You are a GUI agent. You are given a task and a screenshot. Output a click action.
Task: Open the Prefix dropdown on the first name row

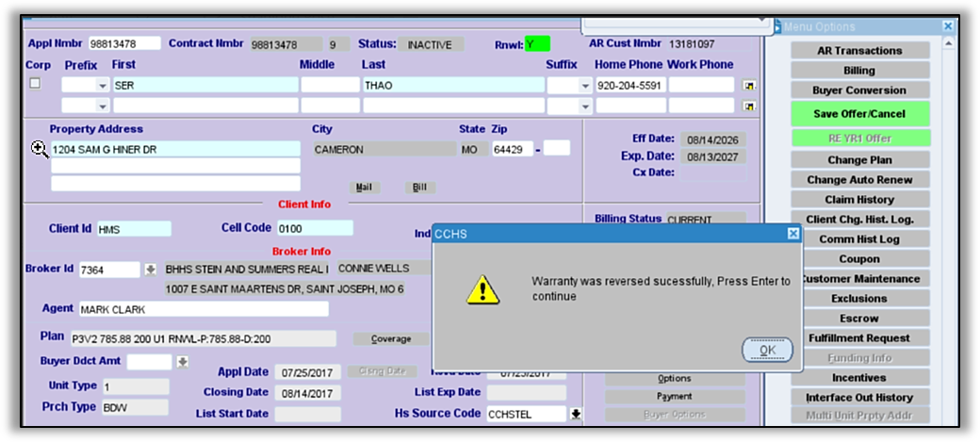coord(103,86)
